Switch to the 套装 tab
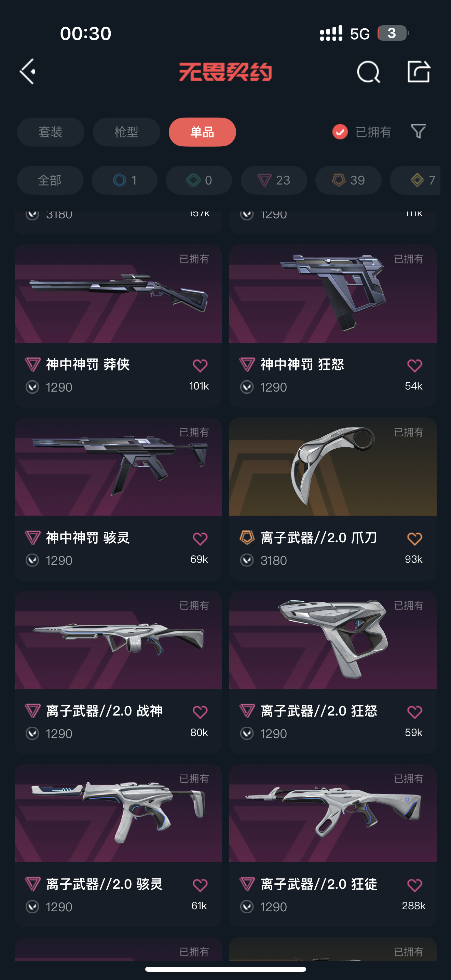Viewport: 451px width, 980px height. click(51, 132)
